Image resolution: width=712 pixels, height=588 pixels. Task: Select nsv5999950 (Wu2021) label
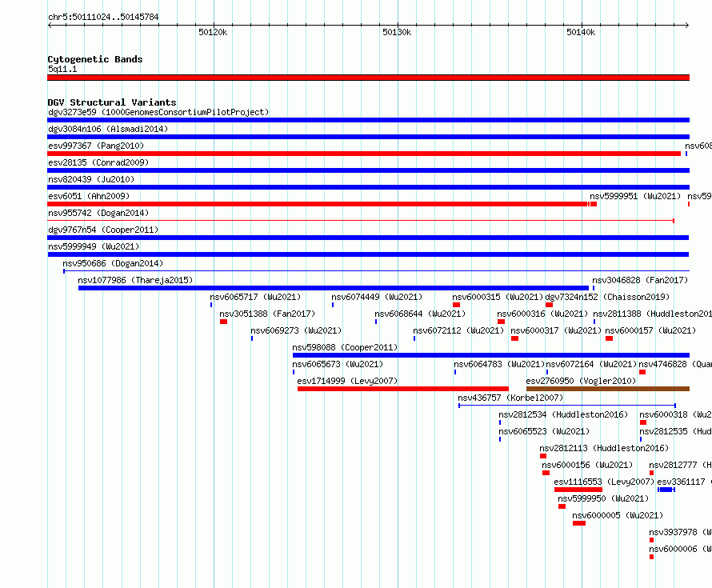coord(603,498)
